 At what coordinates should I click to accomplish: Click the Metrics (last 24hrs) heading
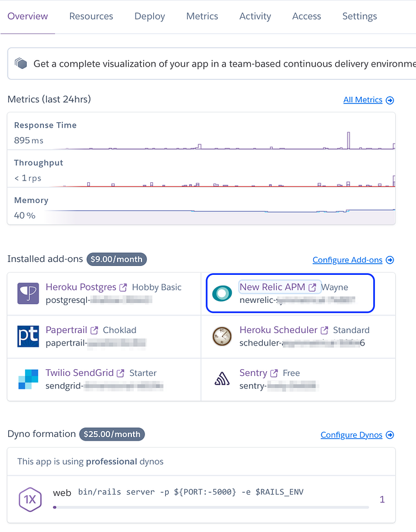pyautogui.click(x=49, y=99)
